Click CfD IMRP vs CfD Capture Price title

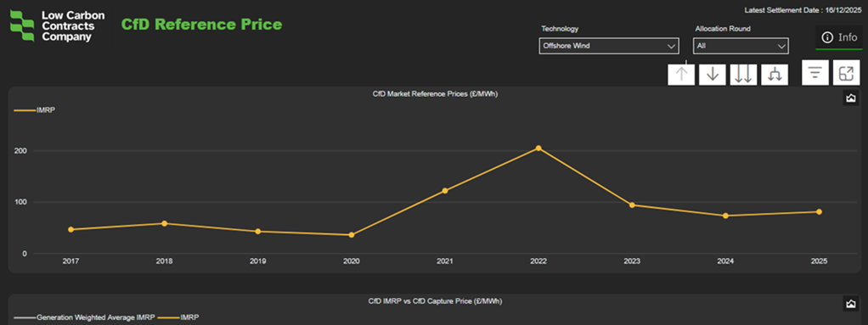click(435, 301)
